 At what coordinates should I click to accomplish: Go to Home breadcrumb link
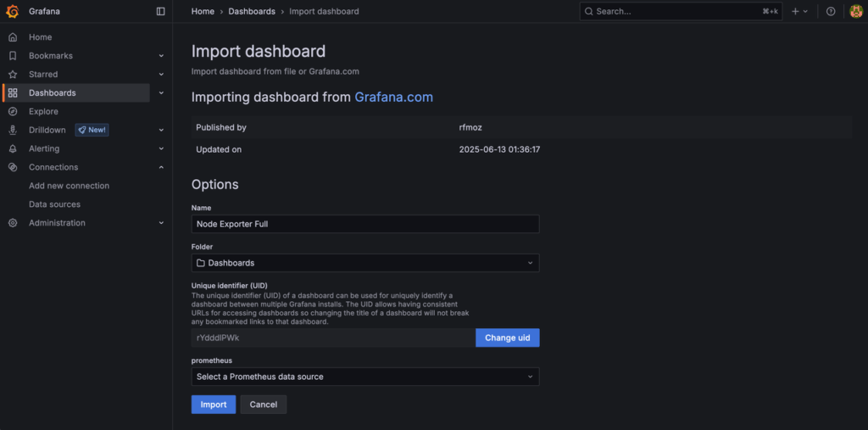(203, 11)
